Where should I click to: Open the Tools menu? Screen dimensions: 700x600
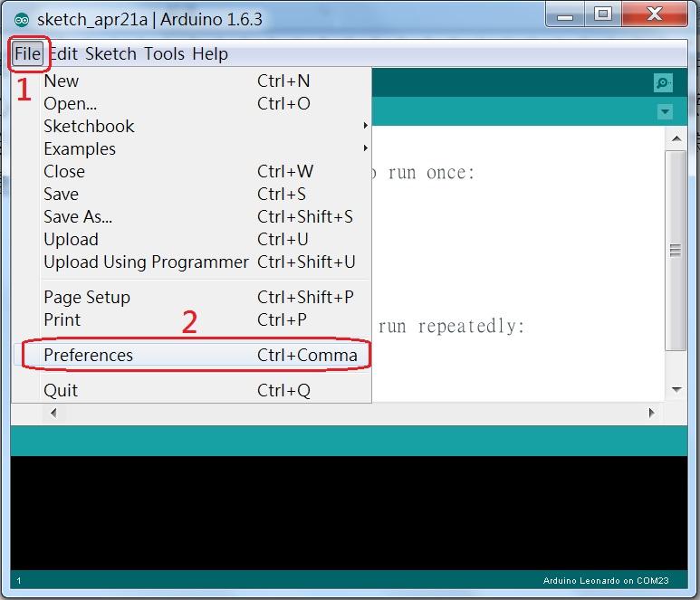pyautogui.click(x=164, y=54)
